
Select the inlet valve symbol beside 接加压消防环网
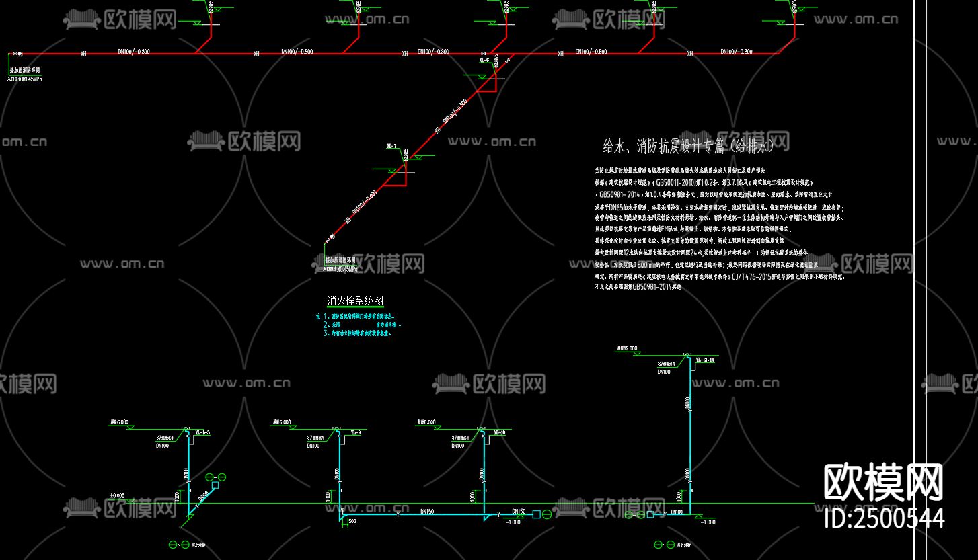(17, 54)
